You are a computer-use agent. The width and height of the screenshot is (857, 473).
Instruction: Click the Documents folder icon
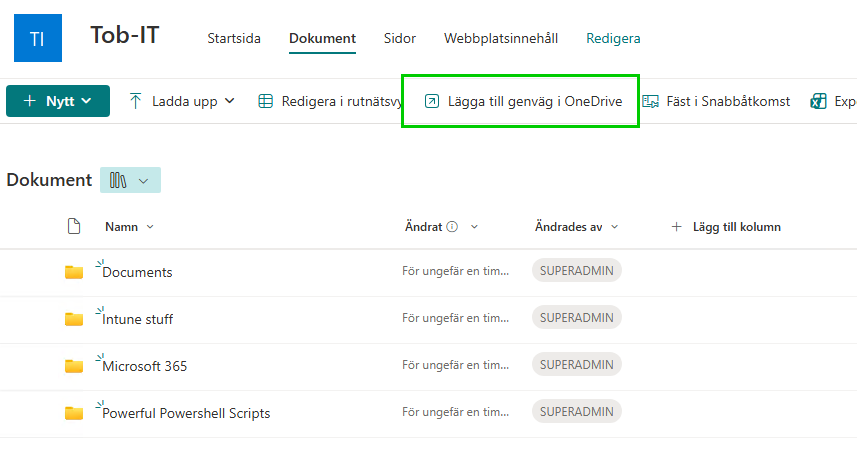coord(74,272)
